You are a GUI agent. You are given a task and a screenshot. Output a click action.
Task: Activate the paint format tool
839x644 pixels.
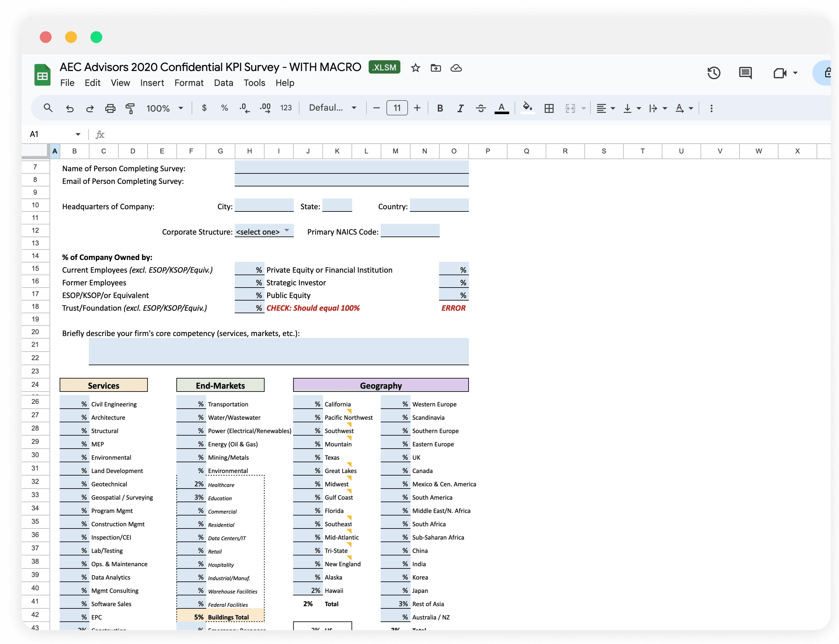point(130,108)
